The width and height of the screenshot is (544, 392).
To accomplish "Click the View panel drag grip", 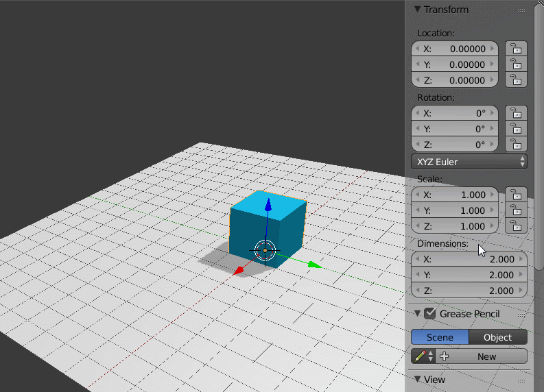I will click(x=521, y=380).
